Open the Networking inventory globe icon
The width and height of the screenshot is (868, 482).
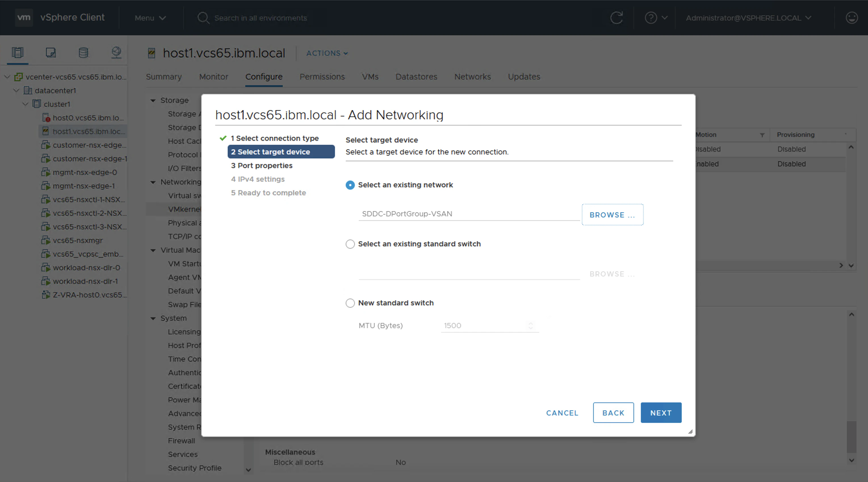coord(116,53)
